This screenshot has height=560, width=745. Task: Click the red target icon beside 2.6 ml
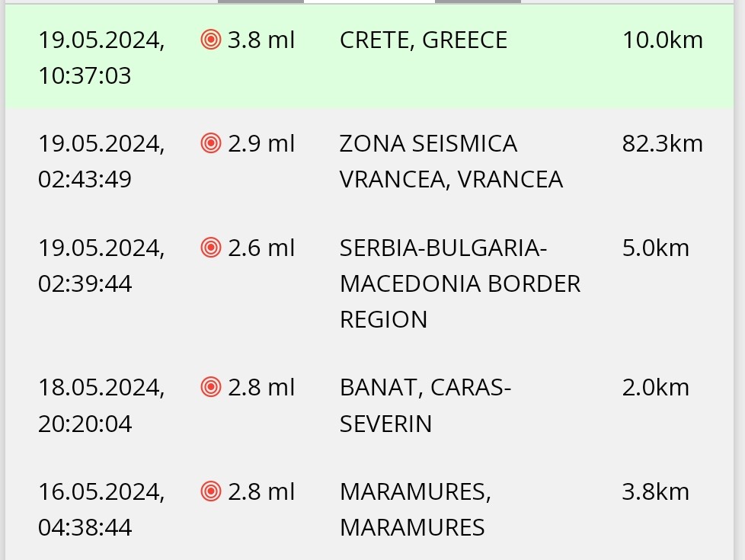pos(211,248)
